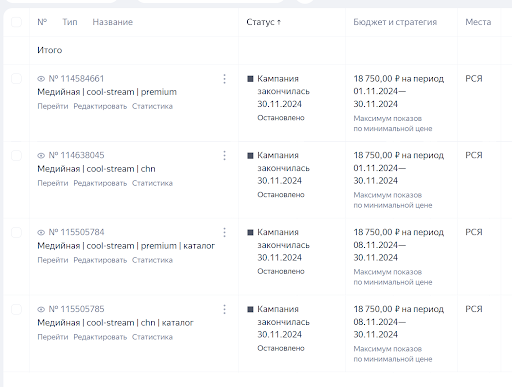This screenshot has height=387, width=512.
Task: Tick checkbox for campaign № 115505785
Action: click(x=16, y=309)
